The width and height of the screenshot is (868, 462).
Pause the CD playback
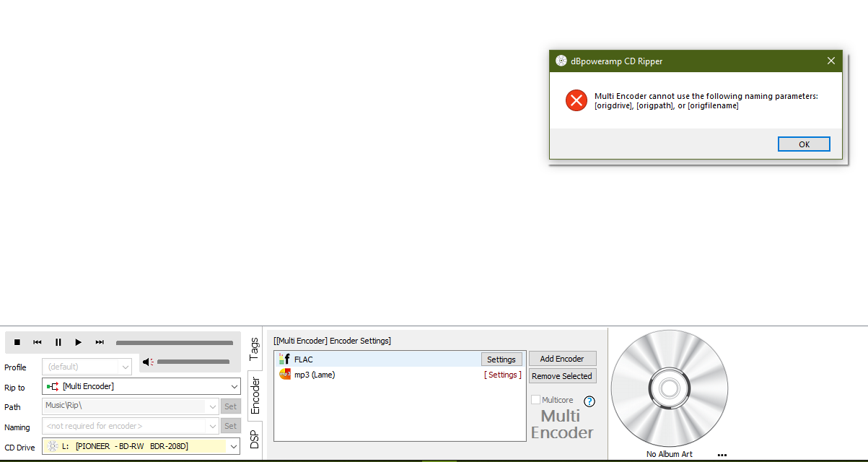58,342
